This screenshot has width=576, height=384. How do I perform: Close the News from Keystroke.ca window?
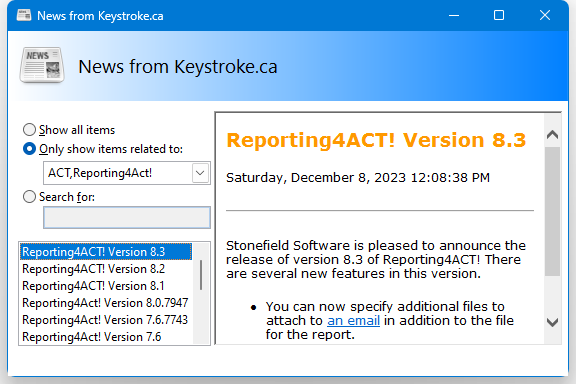tap(545, 15)
